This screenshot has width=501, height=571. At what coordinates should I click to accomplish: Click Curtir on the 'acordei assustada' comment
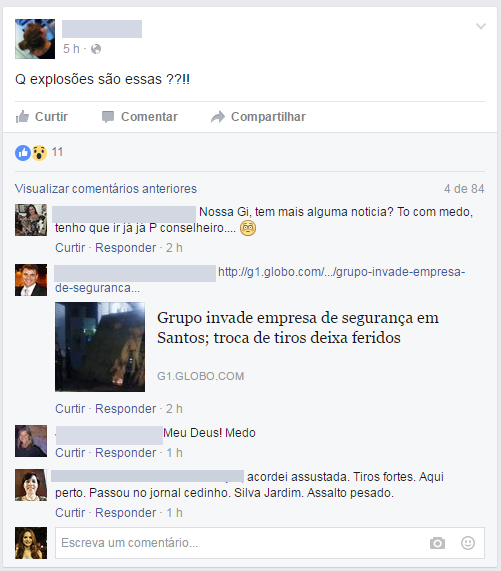(70, 513)
